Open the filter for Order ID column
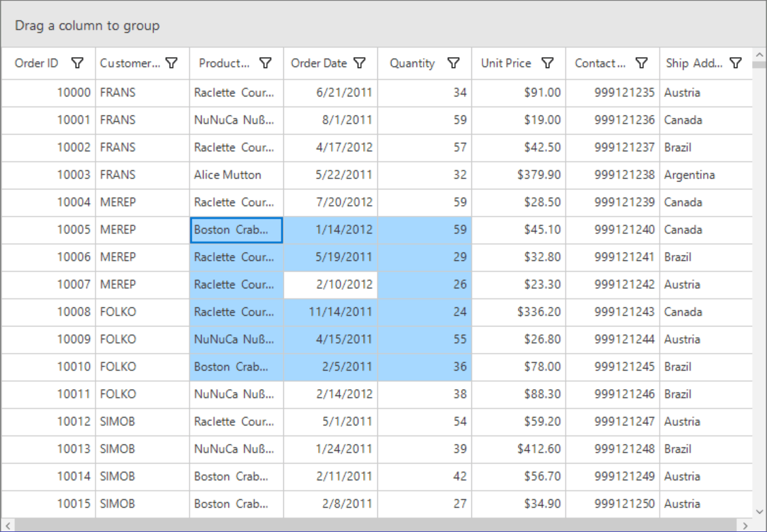The image size is (767, 532). 78,63
